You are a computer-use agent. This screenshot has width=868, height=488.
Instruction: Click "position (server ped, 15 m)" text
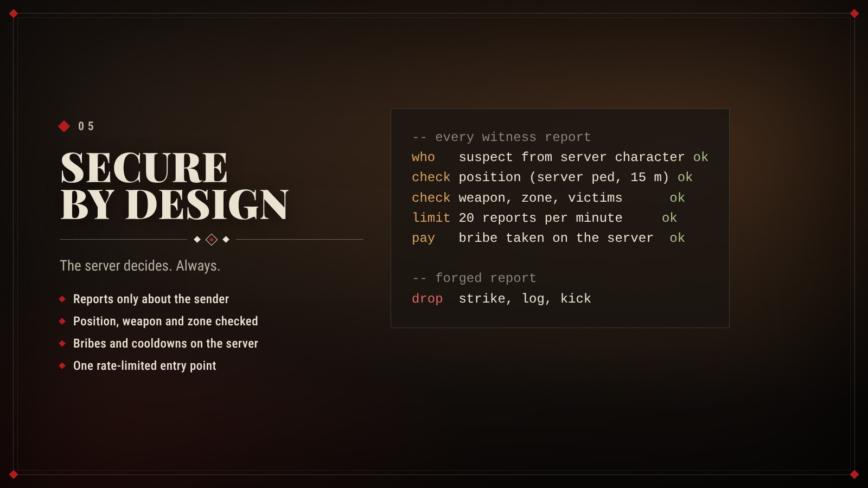point(564,177)
